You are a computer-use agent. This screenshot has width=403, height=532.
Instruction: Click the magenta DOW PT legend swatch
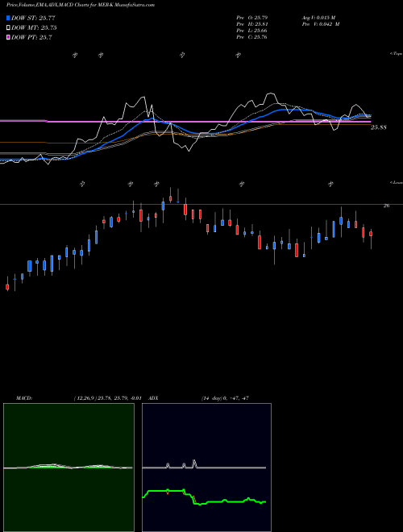tap(9, 37)
